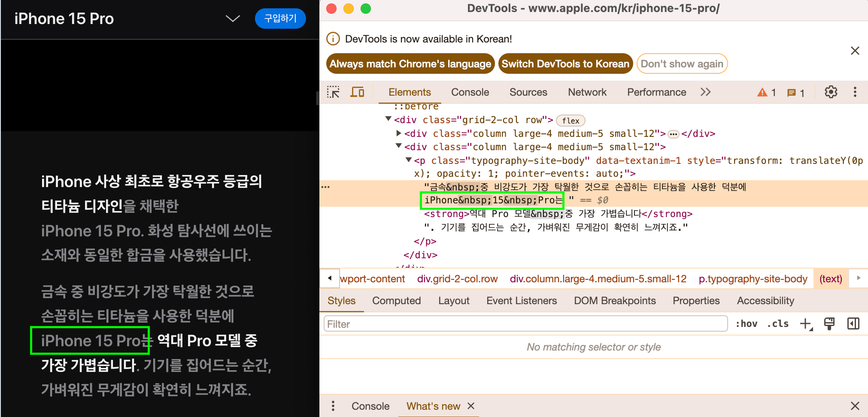The width and height of the screenshot is (868, 417).
Task: Click Switch DevTools to Korean
Action: (565, 63)
